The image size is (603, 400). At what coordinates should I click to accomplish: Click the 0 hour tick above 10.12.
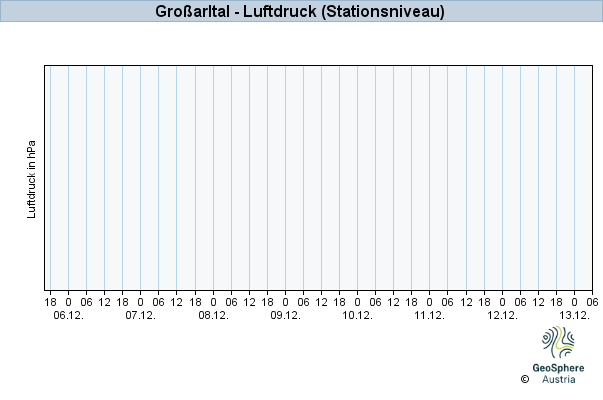click(357, 301)
